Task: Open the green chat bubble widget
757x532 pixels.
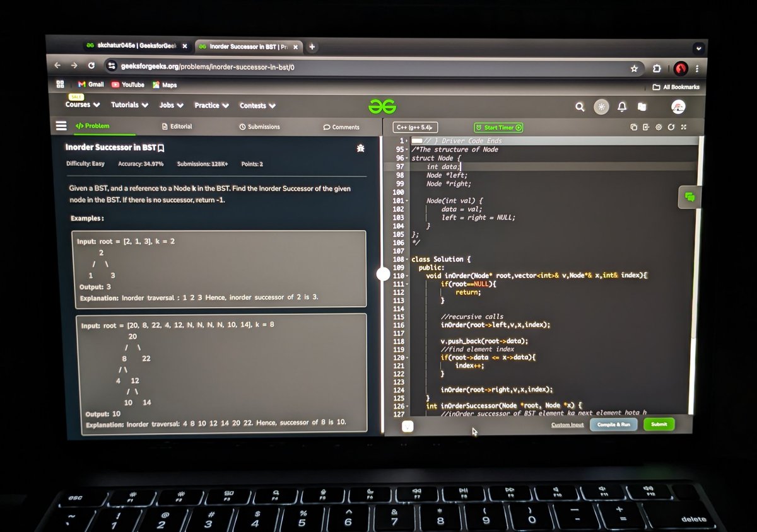Action: tap(690, 197)
